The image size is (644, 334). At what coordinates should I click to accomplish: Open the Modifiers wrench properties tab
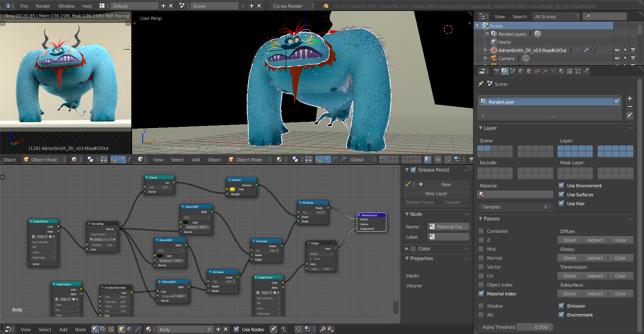545,71
